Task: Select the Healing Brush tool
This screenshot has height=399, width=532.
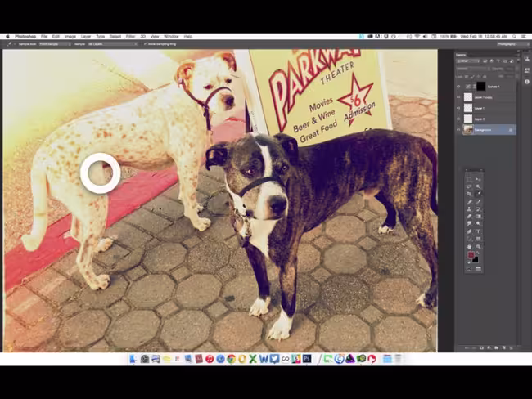Action: pyautogui.click(x=469, y=203)
